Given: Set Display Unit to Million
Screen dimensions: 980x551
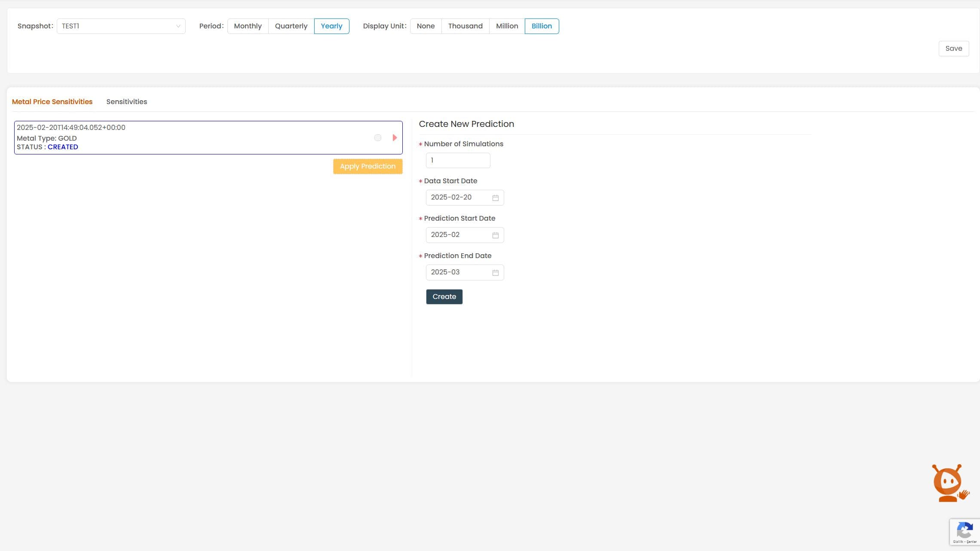Looking at the screenshot, I should tap(507, 26).
